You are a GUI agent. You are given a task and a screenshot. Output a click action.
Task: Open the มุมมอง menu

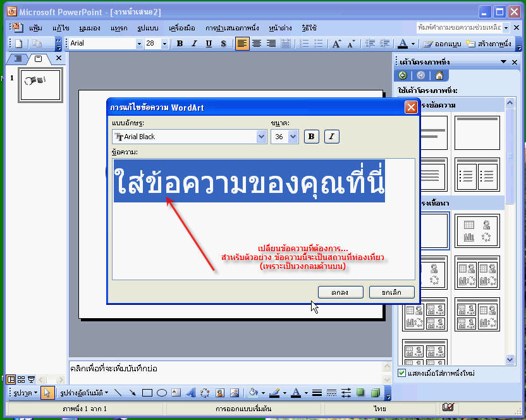click(90, 28)
